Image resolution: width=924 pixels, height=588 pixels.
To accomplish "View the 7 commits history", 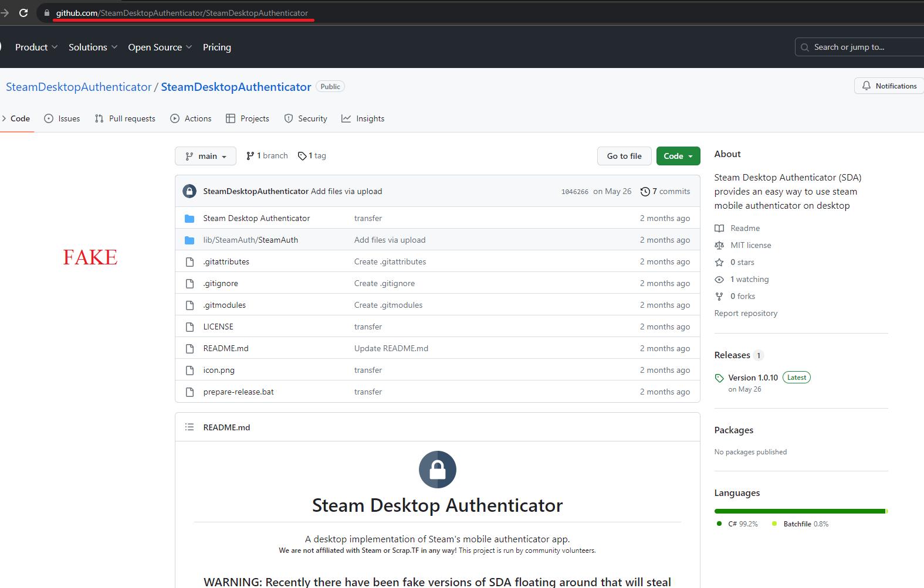I will [665, 191].
